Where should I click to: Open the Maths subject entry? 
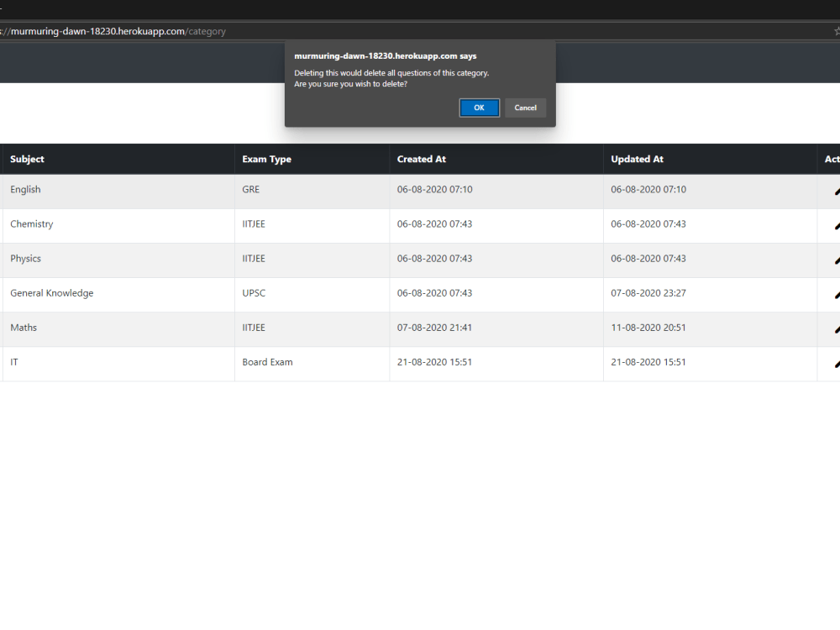point(24,327)
